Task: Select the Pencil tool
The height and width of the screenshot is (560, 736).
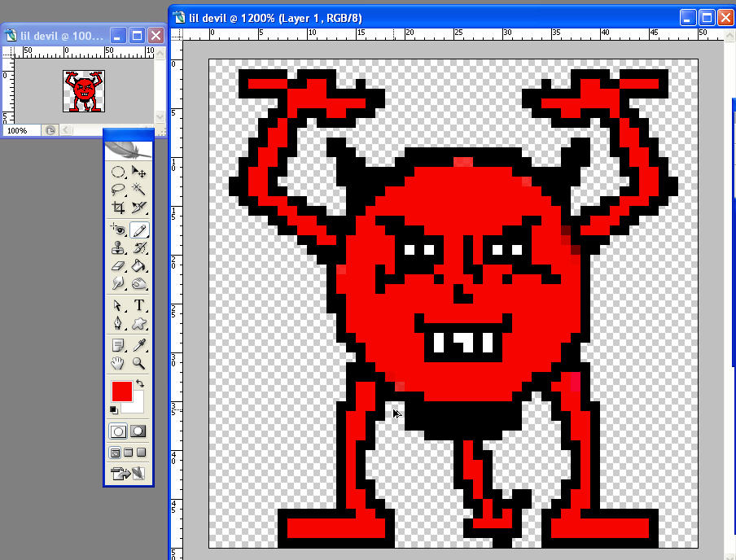Action: (139, 230)
